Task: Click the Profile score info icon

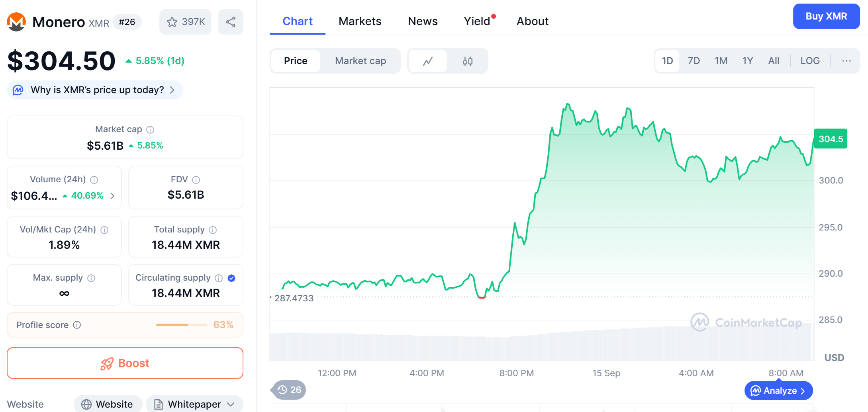Action: (x=77, y=325)
